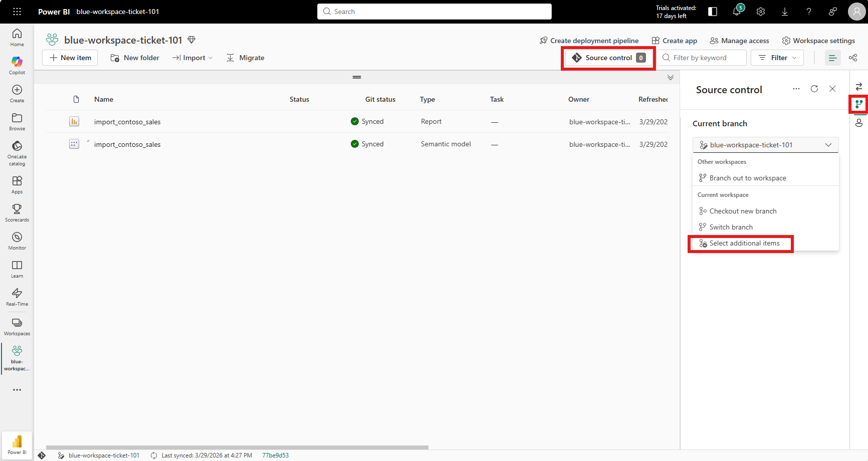The image size is (868, 461).
Task: Expand the Import dropdown
Action: tap(192, 58)
